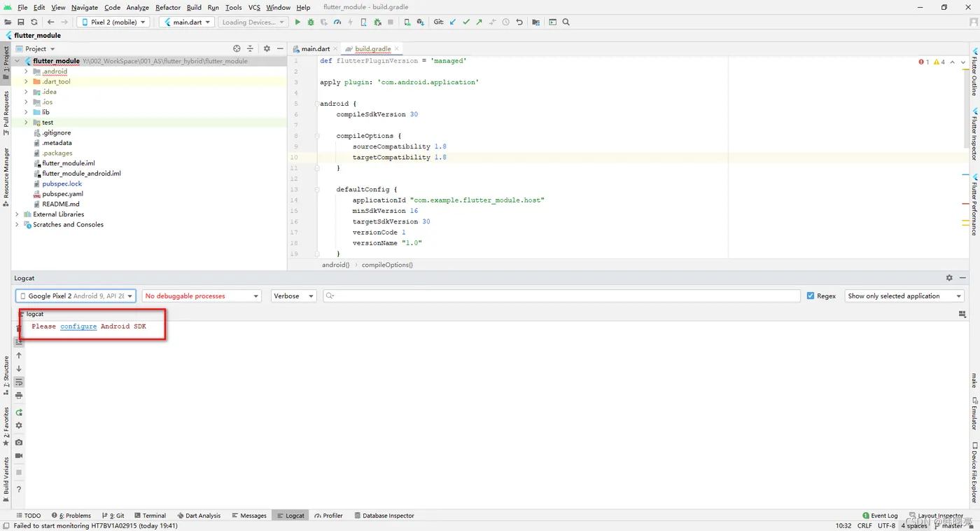Hide the Project panel with minus icon
The height and width of the screenshot is (531, 980).
(280, 49)
